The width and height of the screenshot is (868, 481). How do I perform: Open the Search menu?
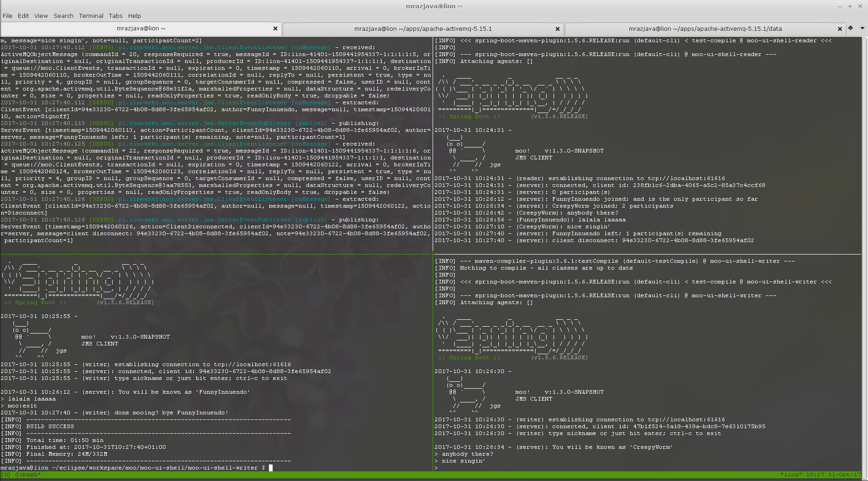click(x=63, y=16)
